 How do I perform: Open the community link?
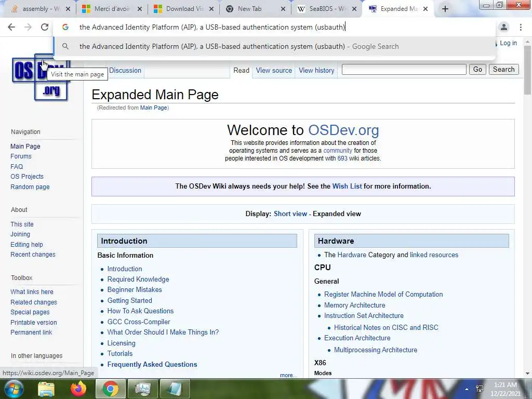(x=338, y=151)
